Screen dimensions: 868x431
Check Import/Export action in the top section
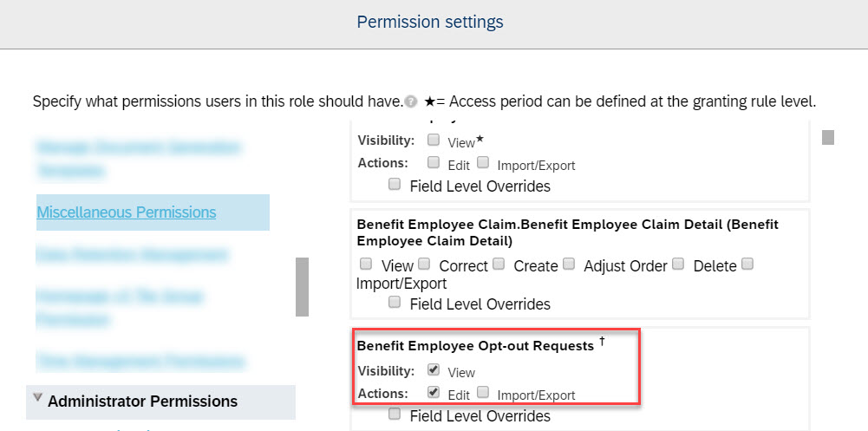(483, 162)
